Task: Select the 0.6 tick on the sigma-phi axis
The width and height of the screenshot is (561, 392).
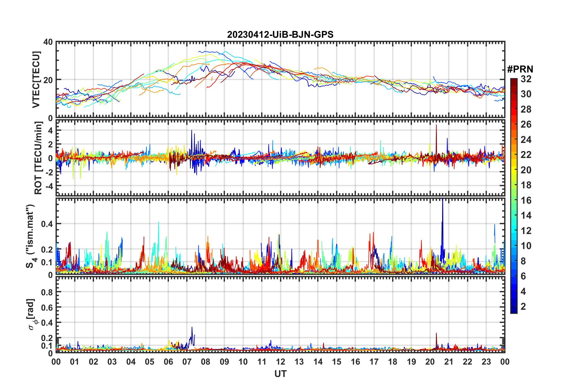Action: [47, 307]
